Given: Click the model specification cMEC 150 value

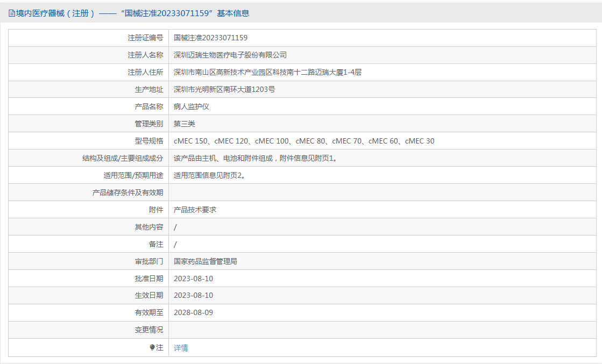Looking at the screenshot, I should 304,141.
